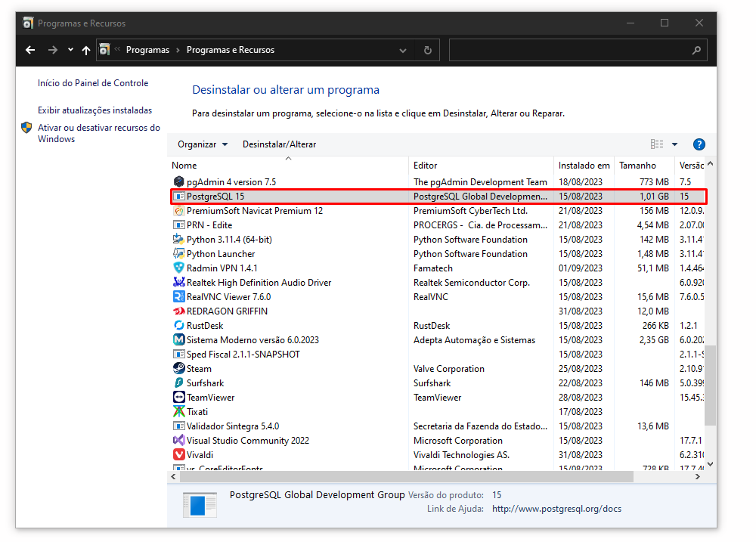Open Ativar ou desativar recursos do Windows

coord(98,134)
